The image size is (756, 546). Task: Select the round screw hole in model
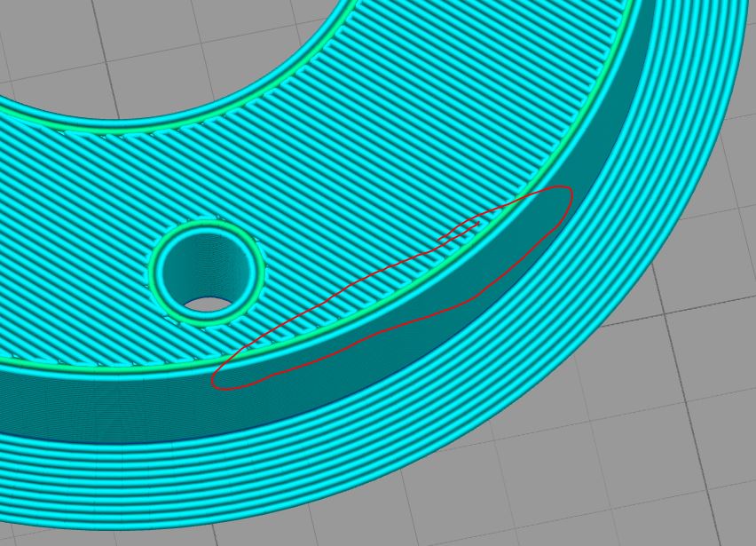207,273
